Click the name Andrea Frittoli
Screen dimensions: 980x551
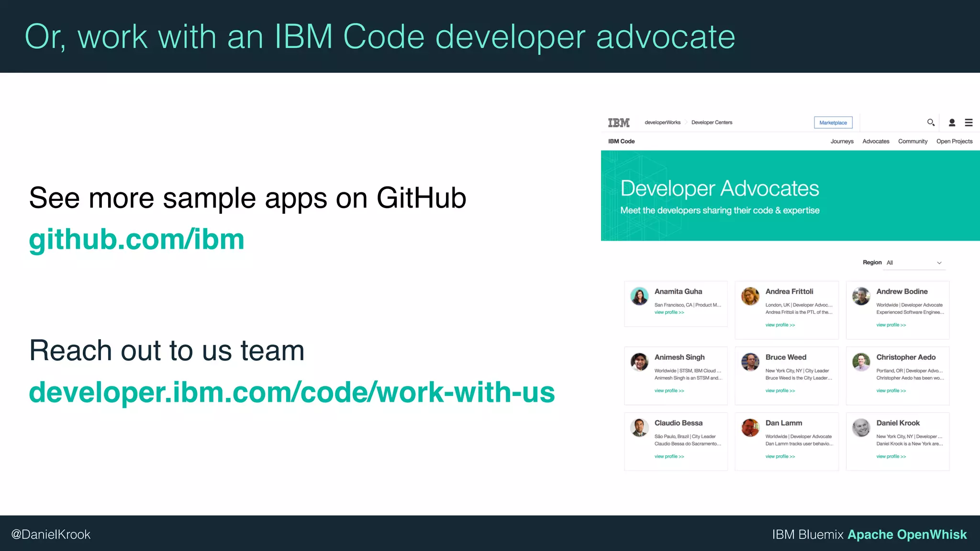click(x=789, y=291)
